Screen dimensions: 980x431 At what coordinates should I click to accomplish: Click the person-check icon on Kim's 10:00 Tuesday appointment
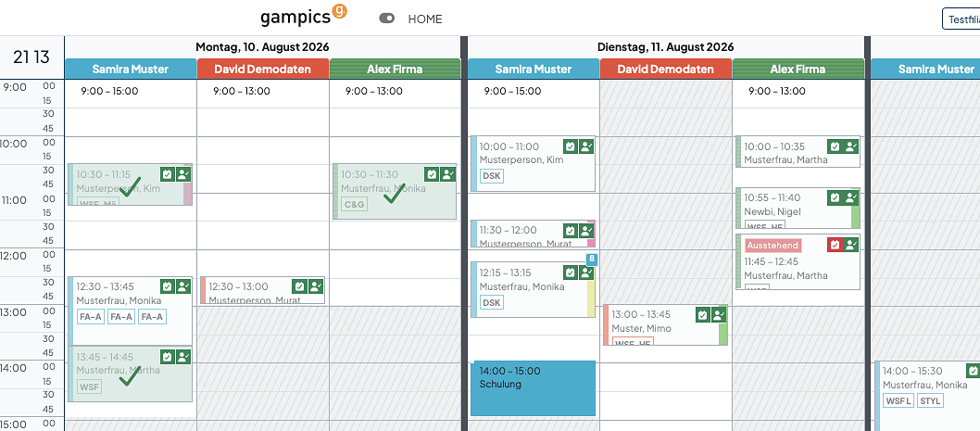(586, 146)
